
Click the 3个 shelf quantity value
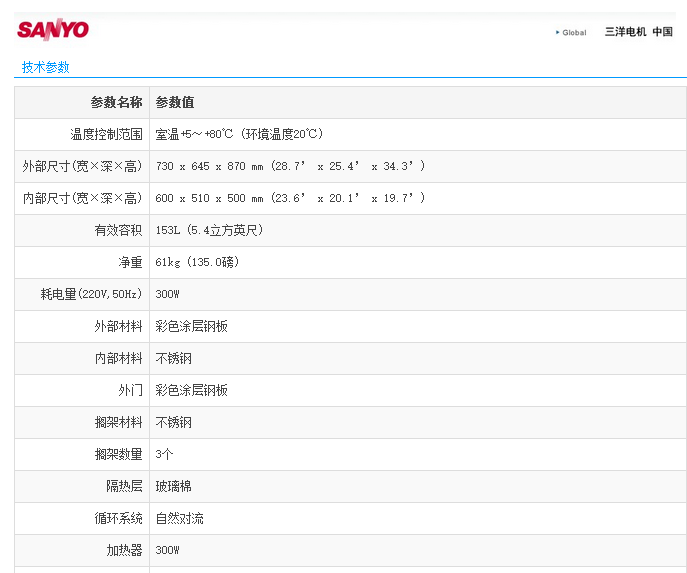coord(165,454)
